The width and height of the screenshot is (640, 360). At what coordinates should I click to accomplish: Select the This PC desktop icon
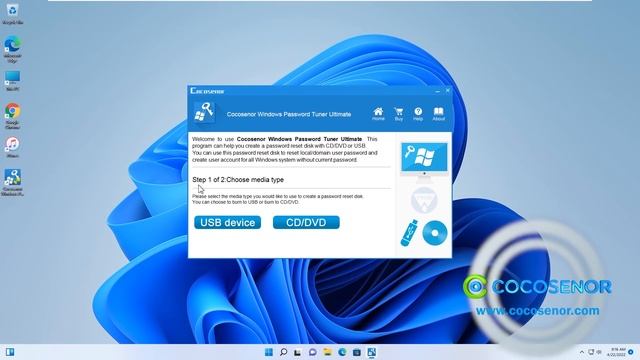[x=12, y=81]
